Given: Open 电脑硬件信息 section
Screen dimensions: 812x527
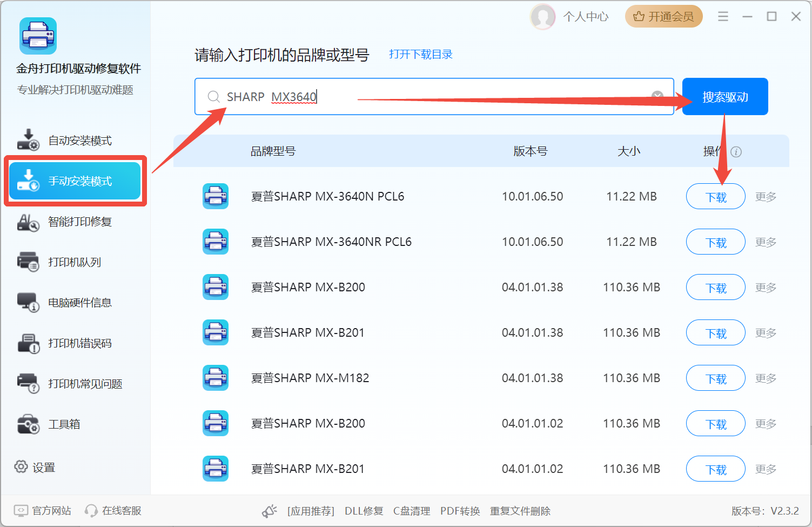Looking at the screenshot, I should [x=75, y=303].
